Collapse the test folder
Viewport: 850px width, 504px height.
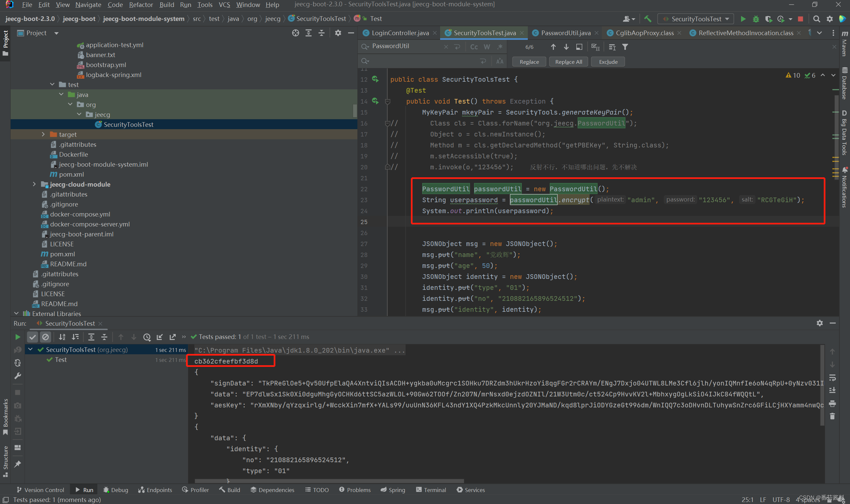[x=52, y=84]
